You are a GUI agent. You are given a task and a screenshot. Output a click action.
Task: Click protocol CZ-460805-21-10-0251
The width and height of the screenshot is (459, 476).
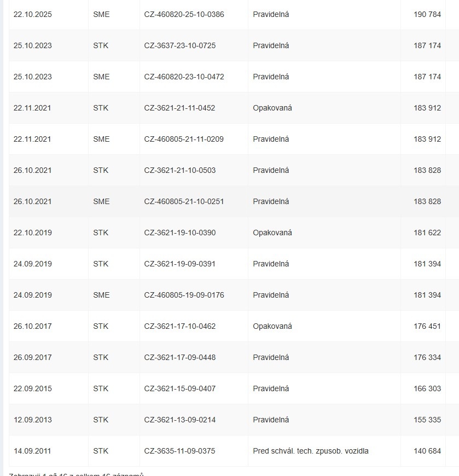coord(184,201)
